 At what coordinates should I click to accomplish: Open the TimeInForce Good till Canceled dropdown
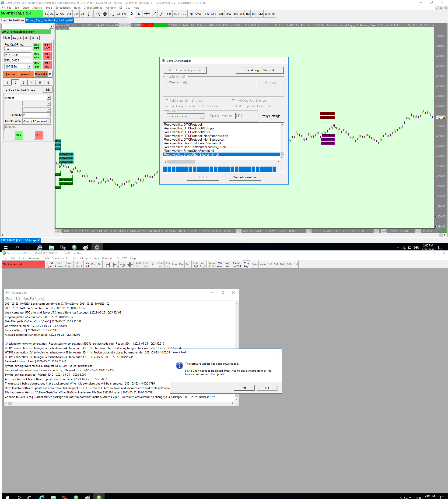point(49,121)
